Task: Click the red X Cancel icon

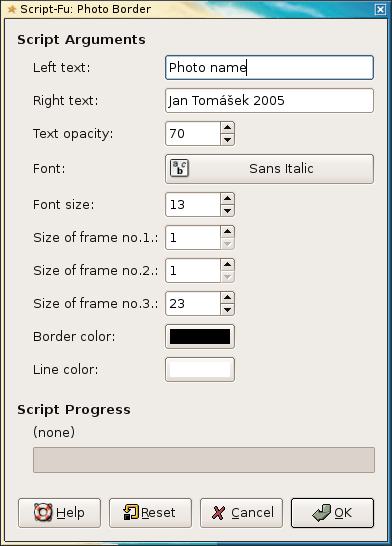Action: pos(218,513)
